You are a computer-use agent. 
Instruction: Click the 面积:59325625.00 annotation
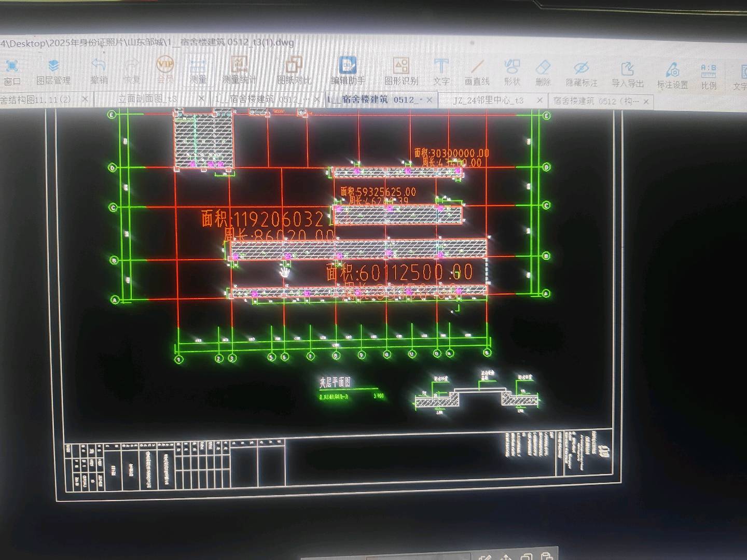tap(378, 192)
